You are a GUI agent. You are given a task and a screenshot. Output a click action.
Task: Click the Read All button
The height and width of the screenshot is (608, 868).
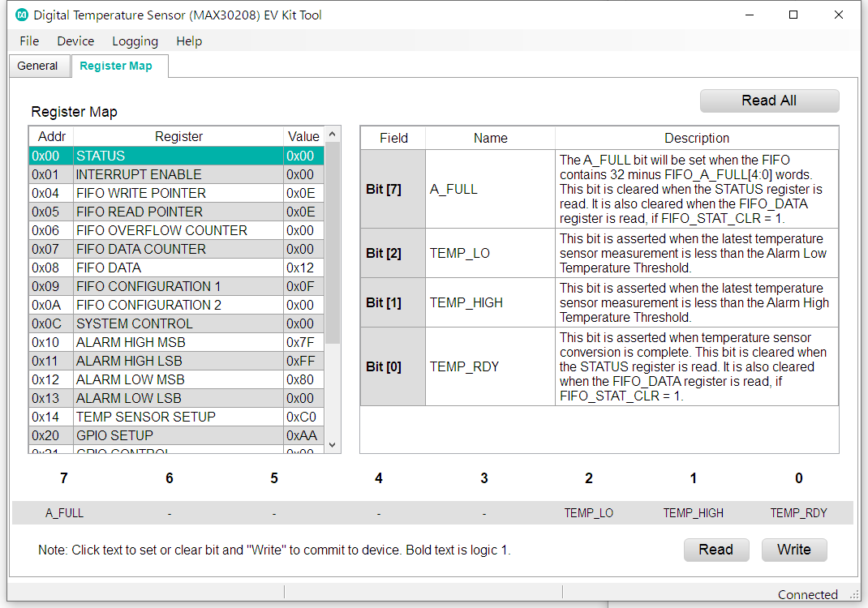[770, 101]
